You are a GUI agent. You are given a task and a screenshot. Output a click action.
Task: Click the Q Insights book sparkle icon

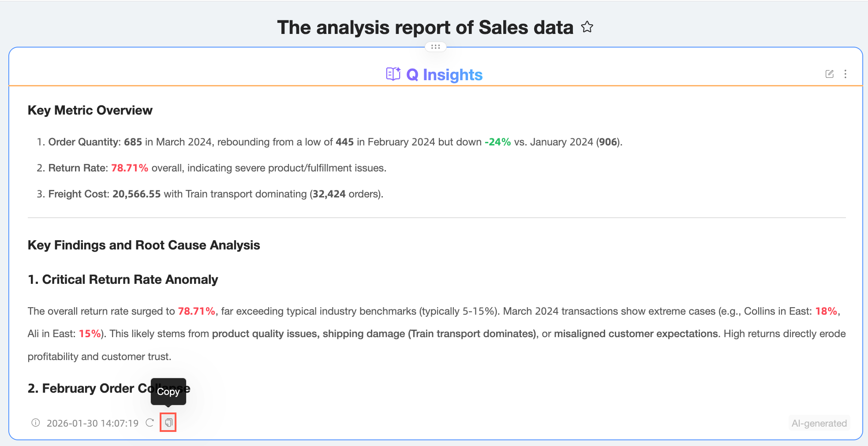click(x=393, y=74)
